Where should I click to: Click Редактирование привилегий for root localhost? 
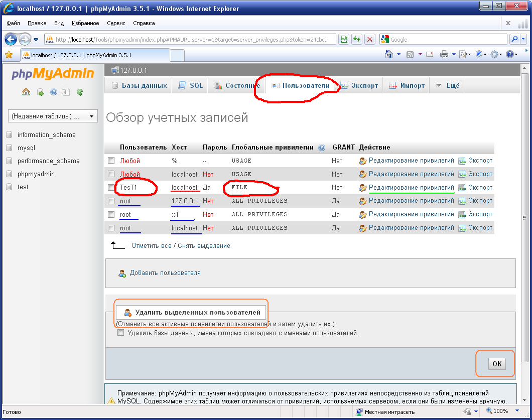click(411, 228)
